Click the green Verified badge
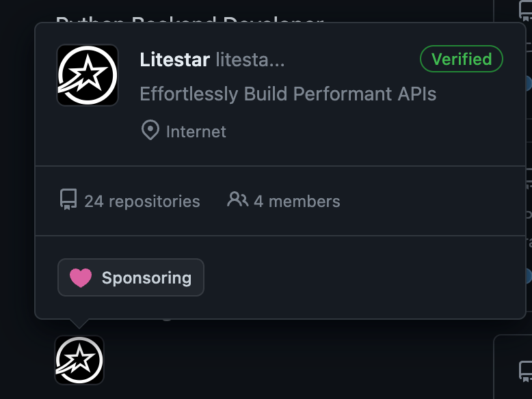The image size is (532, 399). [x=462, y=59]
